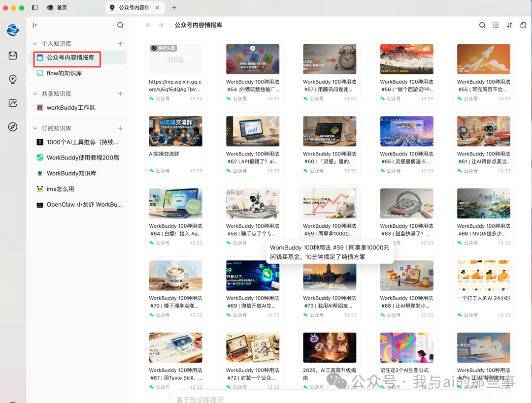
Task: Add a new subscribed knowledge base
Action: coord(120,128)
